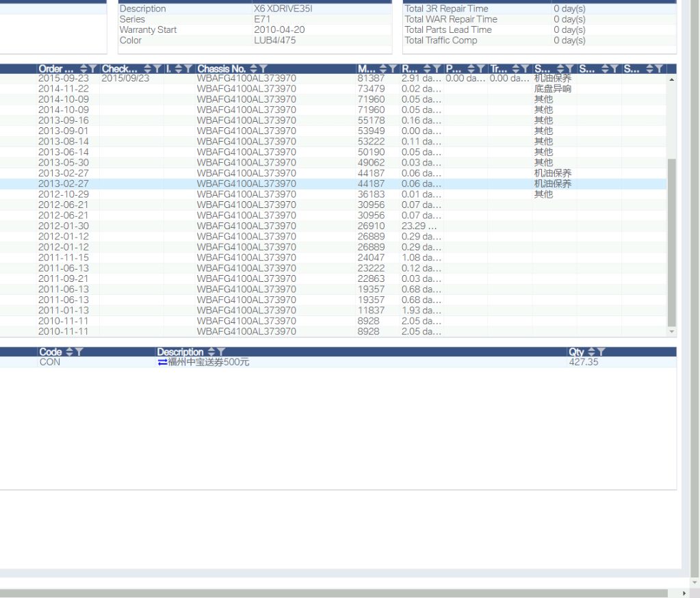Viewport: 700px width, 598px height.
Task: Click the Chassis No. column header
Action: (222, 68)
